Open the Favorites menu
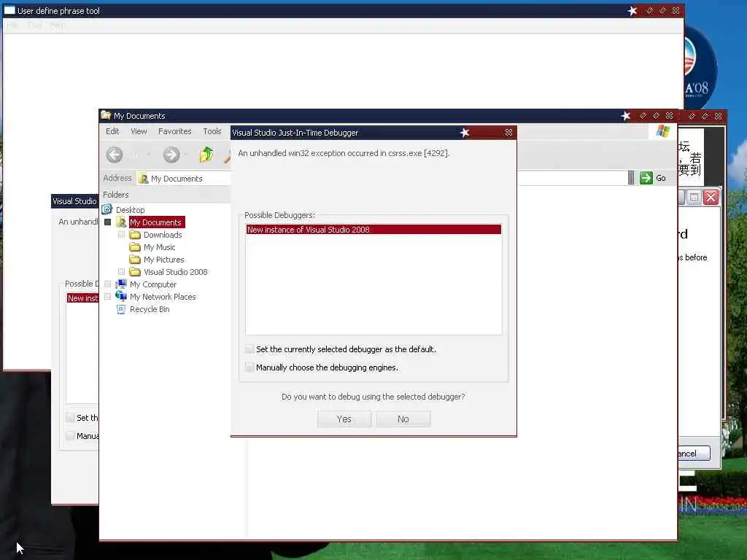 [x=175, y=131]
